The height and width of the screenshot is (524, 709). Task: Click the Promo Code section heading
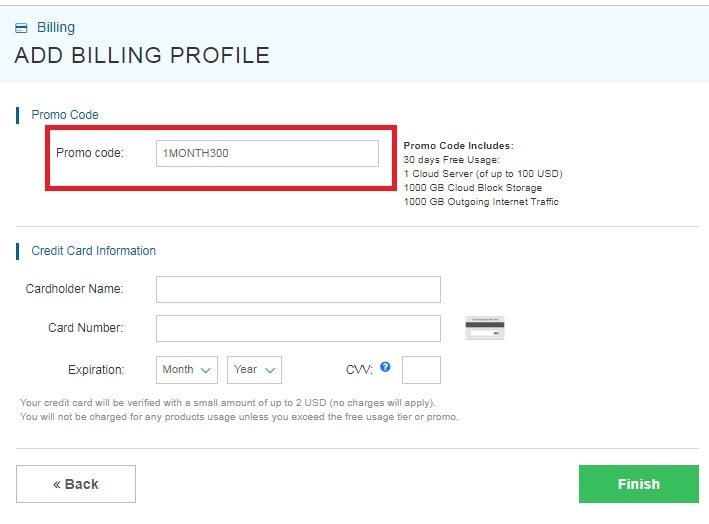click(65, 115)
